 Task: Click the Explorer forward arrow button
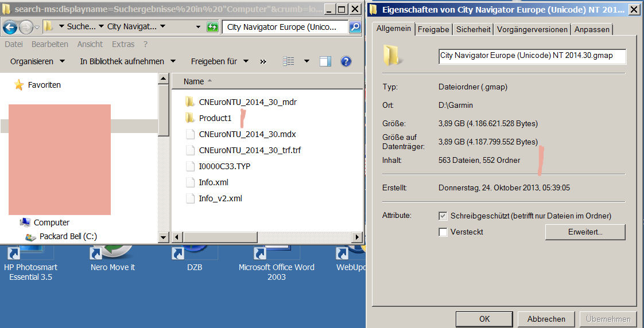coord(26,28)
